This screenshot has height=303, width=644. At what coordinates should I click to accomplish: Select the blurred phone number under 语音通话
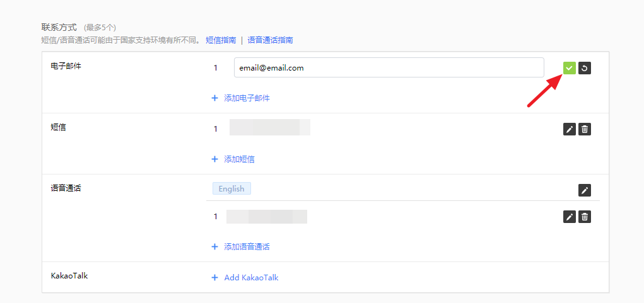click(x=266, y=217)
